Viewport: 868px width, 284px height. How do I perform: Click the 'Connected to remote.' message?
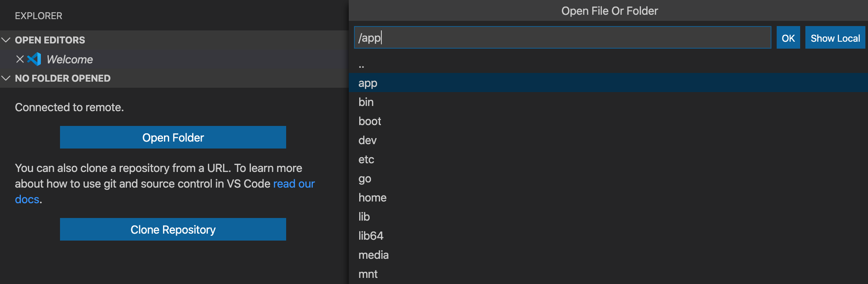pos(70,107)
